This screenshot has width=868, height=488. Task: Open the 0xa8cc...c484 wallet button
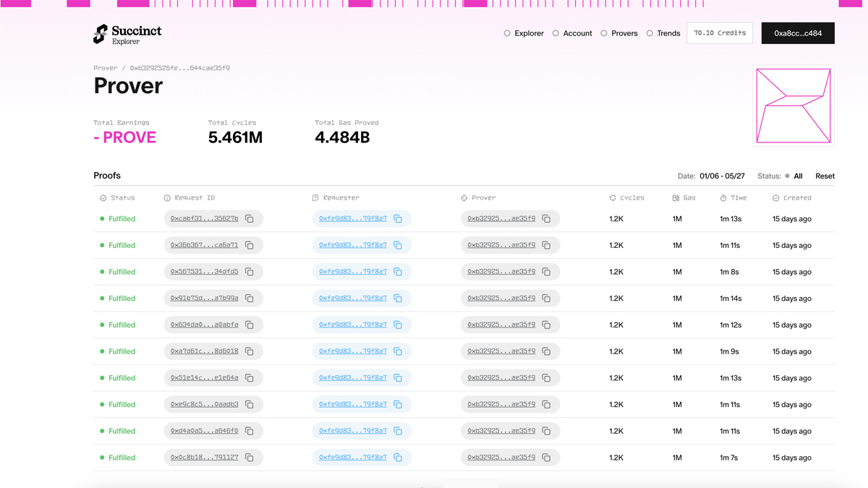point(798,33)
